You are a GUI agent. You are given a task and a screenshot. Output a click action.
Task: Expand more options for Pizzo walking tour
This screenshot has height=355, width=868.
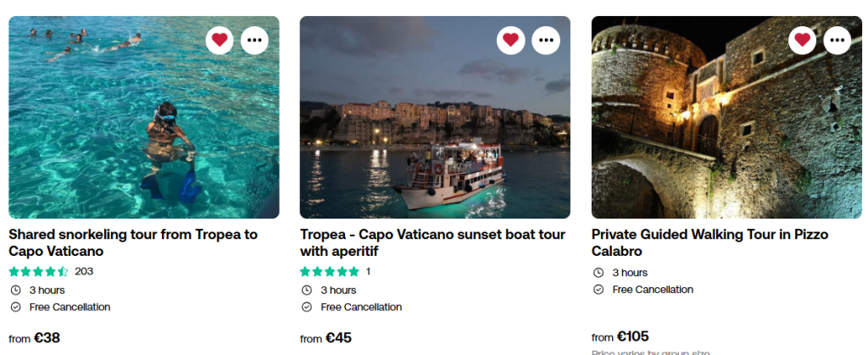(837, 40)
